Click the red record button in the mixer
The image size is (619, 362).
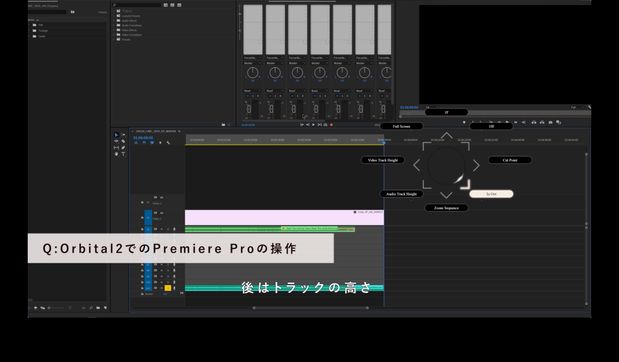(331, 125)
